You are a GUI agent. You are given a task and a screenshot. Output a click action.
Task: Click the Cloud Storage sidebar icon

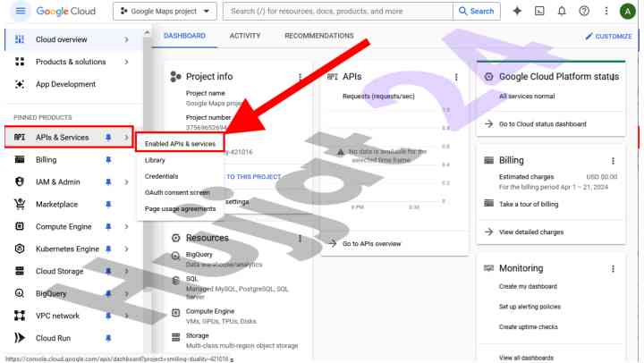[x=20, y=271]
